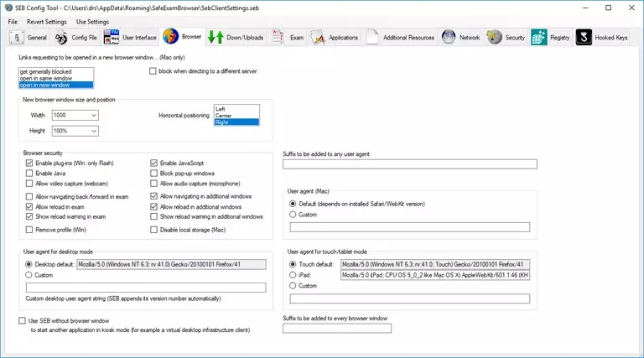Screen dimensions: 644x358
Task: Select Custom Mac user agent radio
Action: click(x=293, y=215)
